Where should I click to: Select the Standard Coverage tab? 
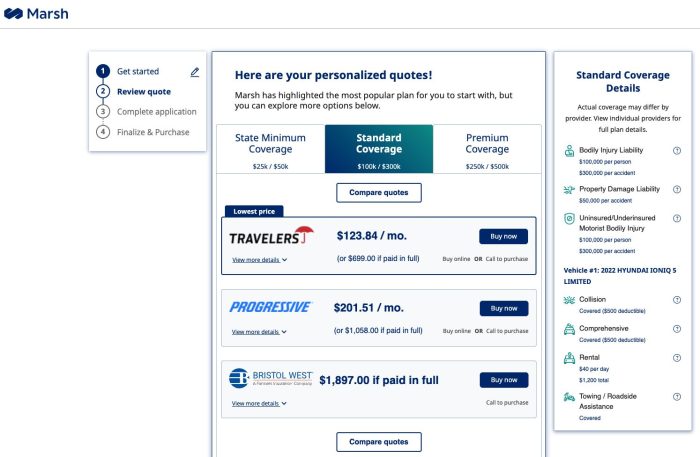tap(379, 149)
